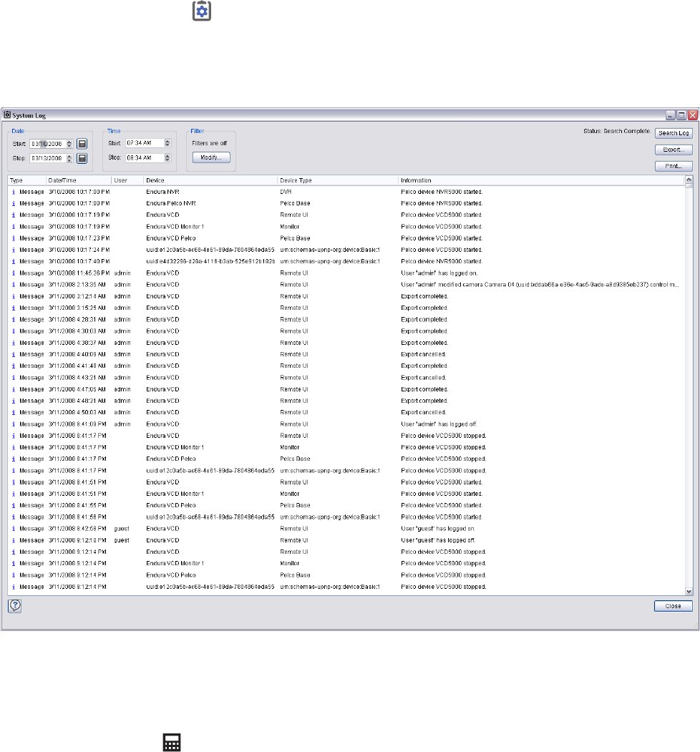Click the system log clipboard gear icon
Image resolution: width=700 pixels, height=752 pixels.
tap(202, 11)
